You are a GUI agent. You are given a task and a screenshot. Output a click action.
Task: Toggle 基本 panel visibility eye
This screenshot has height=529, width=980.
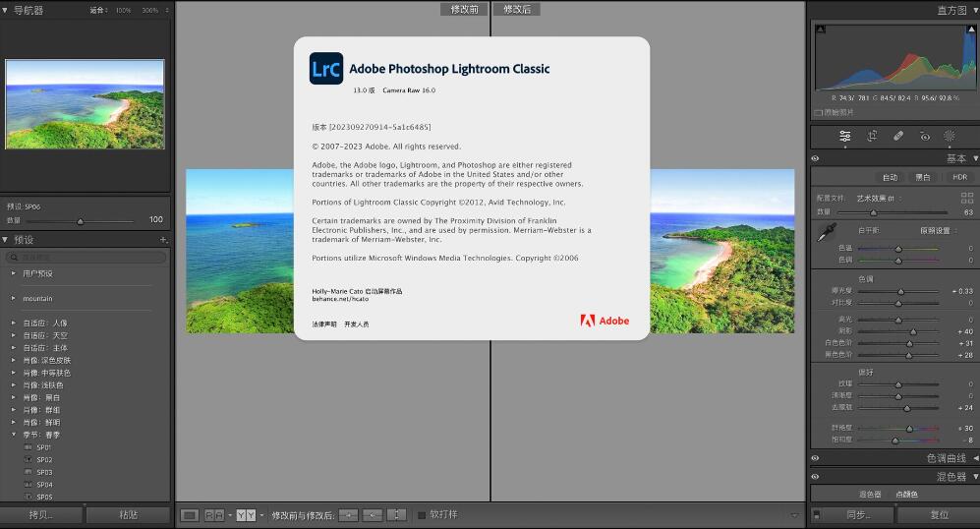click(x=815, y=158)
